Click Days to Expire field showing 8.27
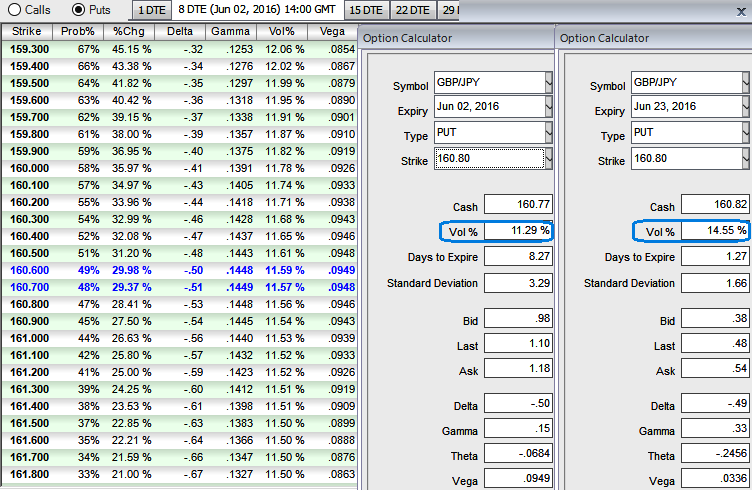The height and width of the screenshot is (490, 752). (x=518, y=256)
